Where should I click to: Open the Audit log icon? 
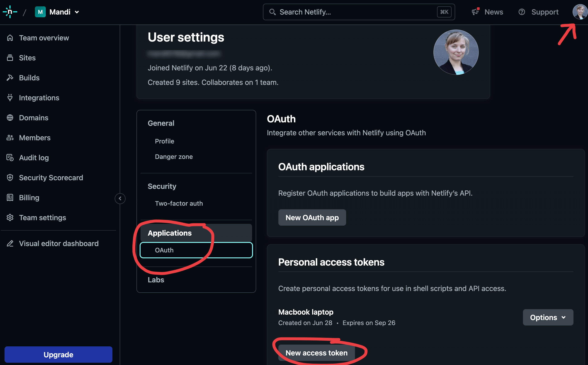(10, 158)
